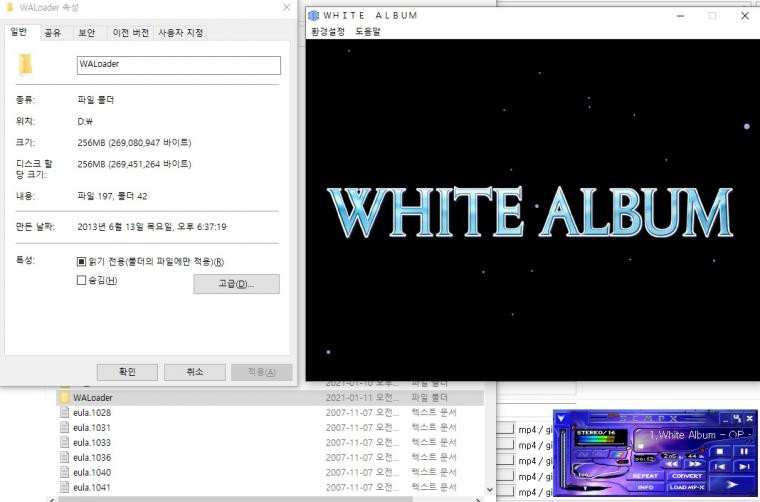Close the music player with its X

[x=750, y=418]
